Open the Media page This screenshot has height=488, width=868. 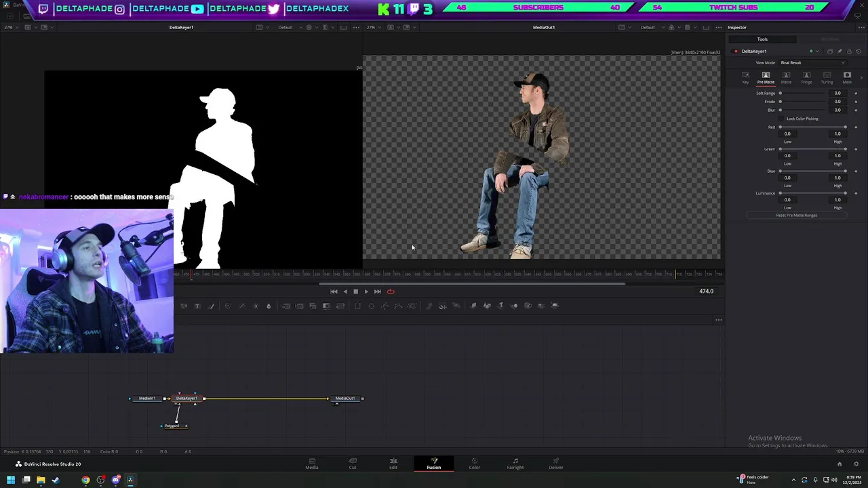[x=312, y=464]
